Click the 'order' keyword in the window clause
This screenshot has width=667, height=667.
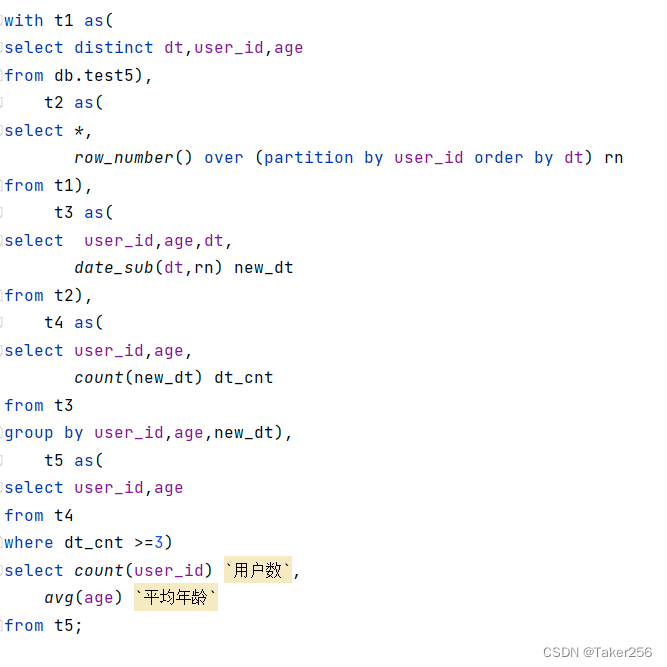(499, 158)
